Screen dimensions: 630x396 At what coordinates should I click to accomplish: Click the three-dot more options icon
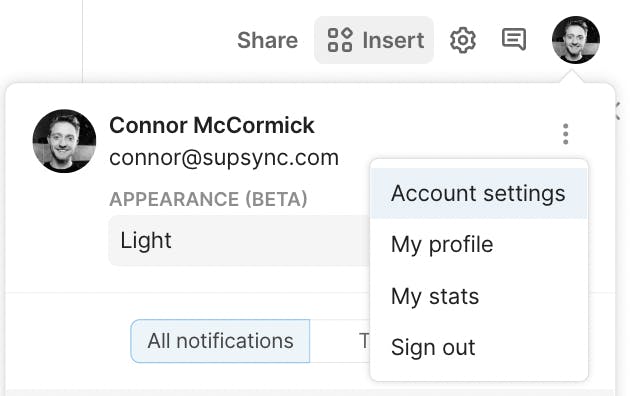(565, 134)
